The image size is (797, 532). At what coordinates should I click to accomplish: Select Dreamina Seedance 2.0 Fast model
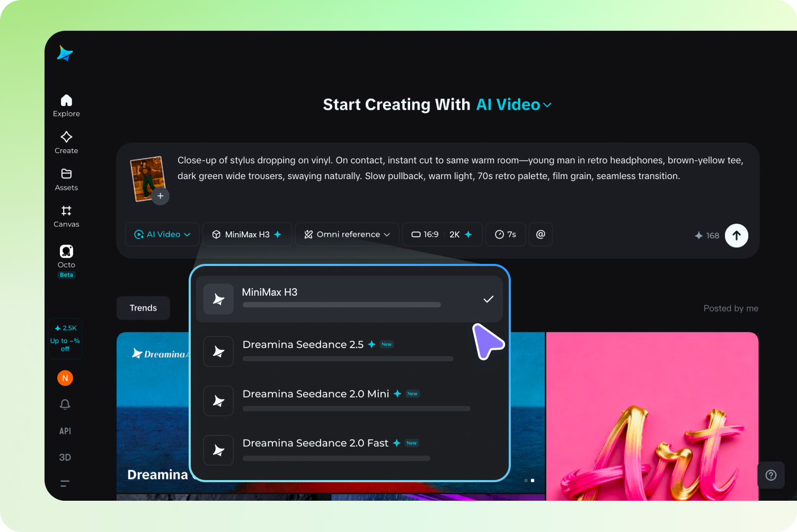point(349,450)
